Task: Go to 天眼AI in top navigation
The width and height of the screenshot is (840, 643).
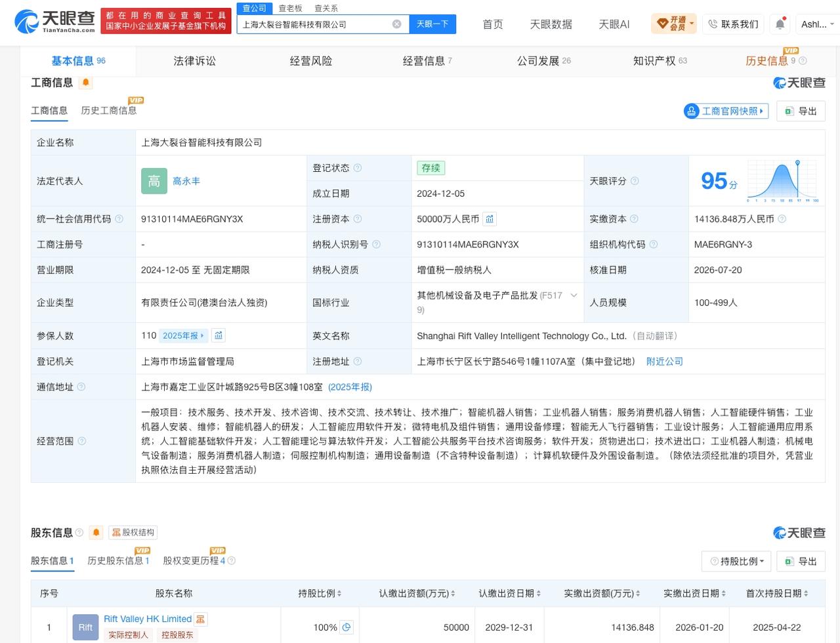Action: point(614,24)
